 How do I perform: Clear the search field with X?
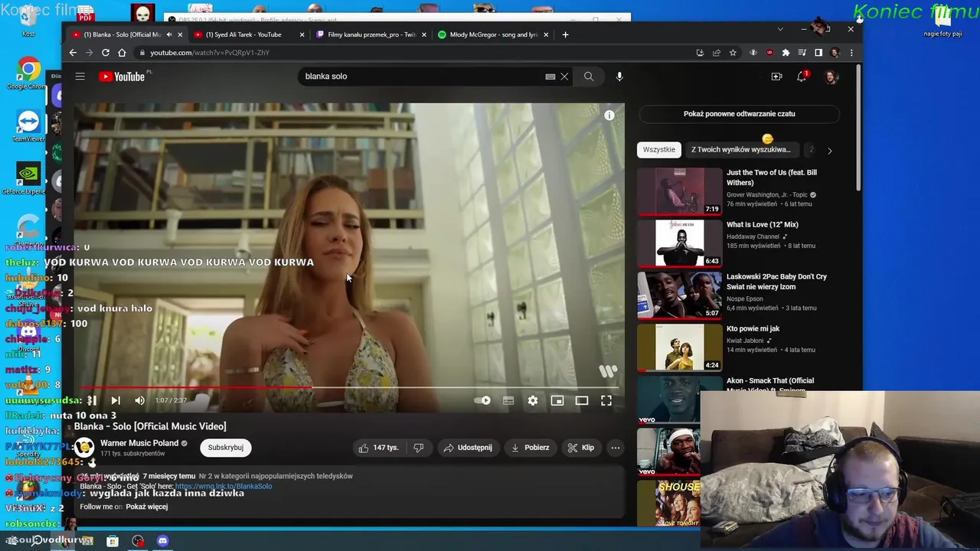pos(564,77)
